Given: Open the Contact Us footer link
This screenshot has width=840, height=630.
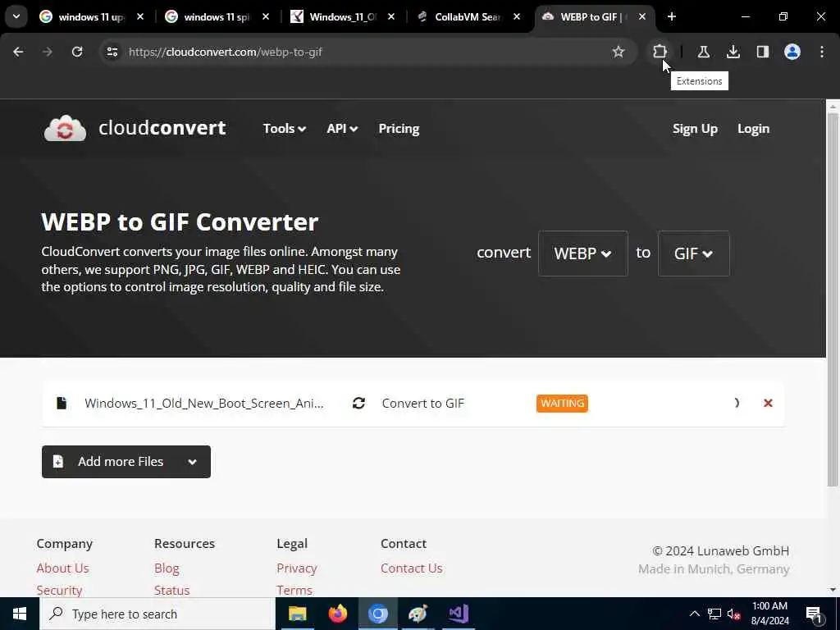Looking at the screenshot, I should tap(412, 568).
